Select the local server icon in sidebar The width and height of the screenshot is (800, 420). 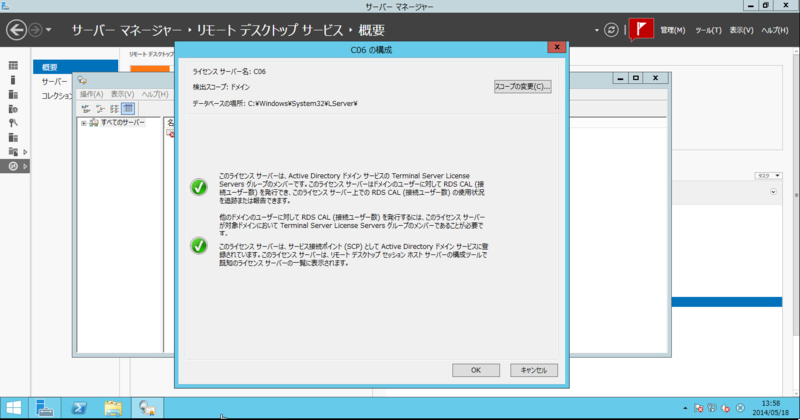coord(13,80)
